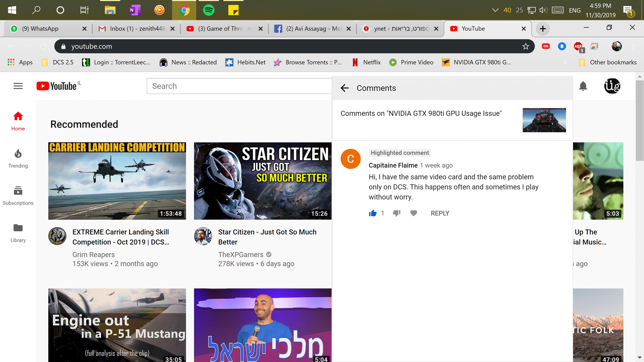Open the NVIDIA GTX 980ti bookmark
The width and height of the screenshot is (644, 362).
[x=476, y=62]
